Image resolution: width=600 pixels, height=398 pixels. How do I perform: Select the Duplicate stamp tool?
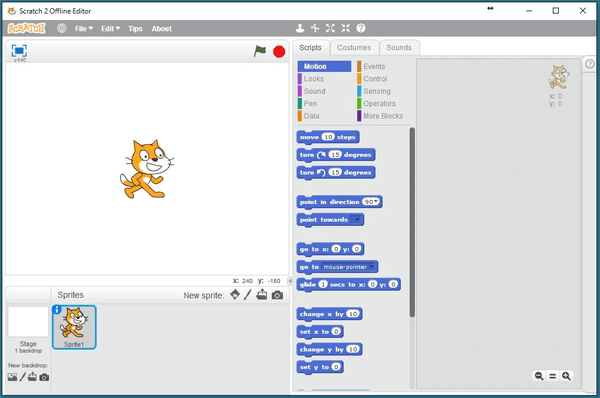(300, 28)
